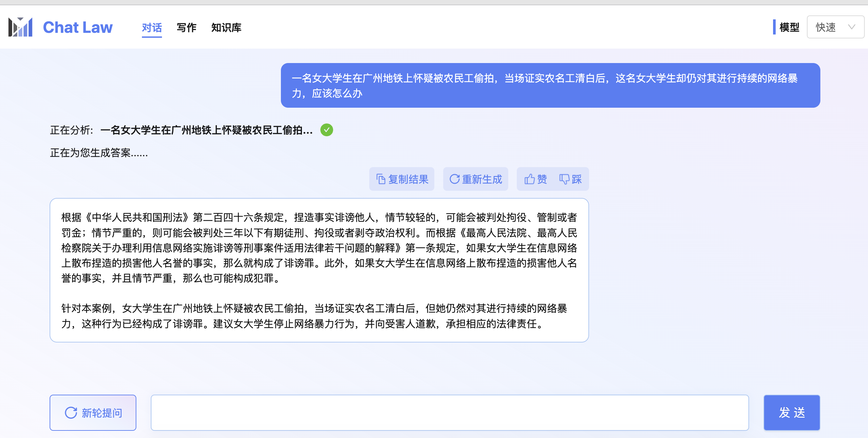This screenshot has height=438, width=868.
Task: Start a new round with 新轮提问
Action: tap(93, 412)
